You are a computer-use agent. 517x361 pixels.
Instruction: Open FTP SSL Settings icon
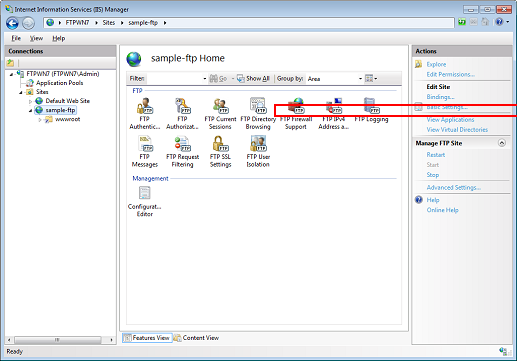coord(220,151)
